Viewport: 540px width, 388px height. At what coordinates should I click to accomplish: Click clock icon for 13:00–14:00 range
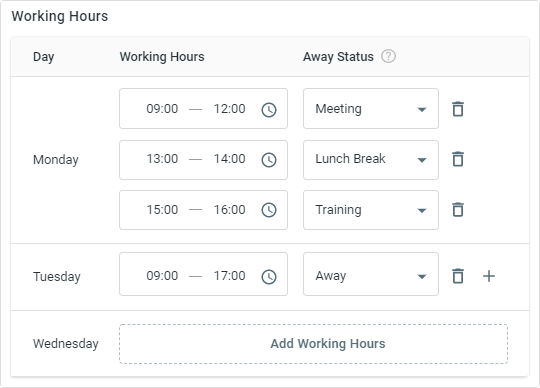click(269, 160)
